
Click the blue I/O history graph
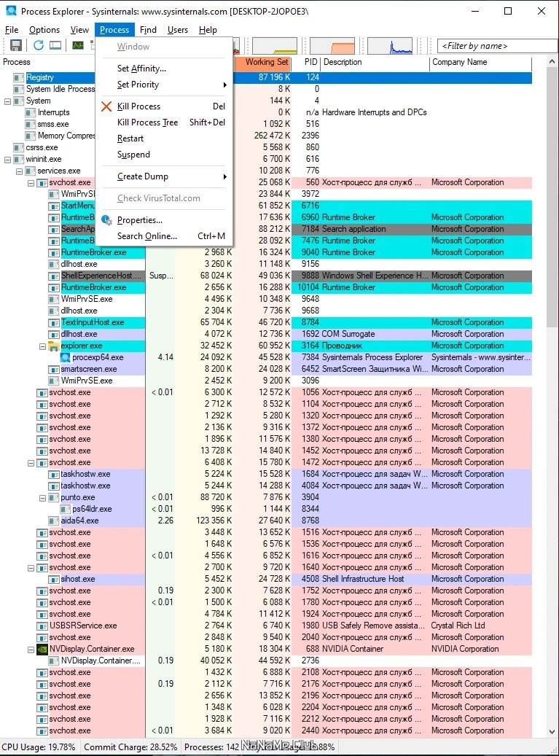pyautogui.click(x=390, y=46)
